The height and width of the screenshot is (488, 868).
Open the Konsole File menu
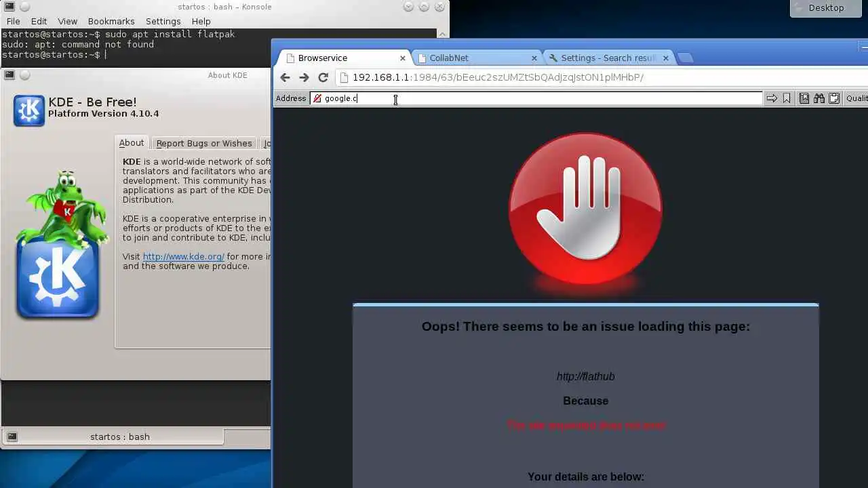(x=13, y=22)
